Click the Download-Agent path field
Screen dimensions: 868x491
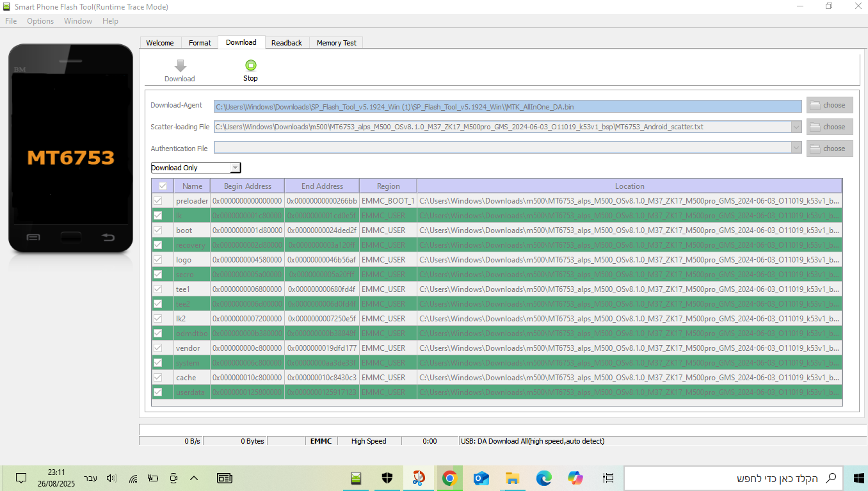point(508,106)
